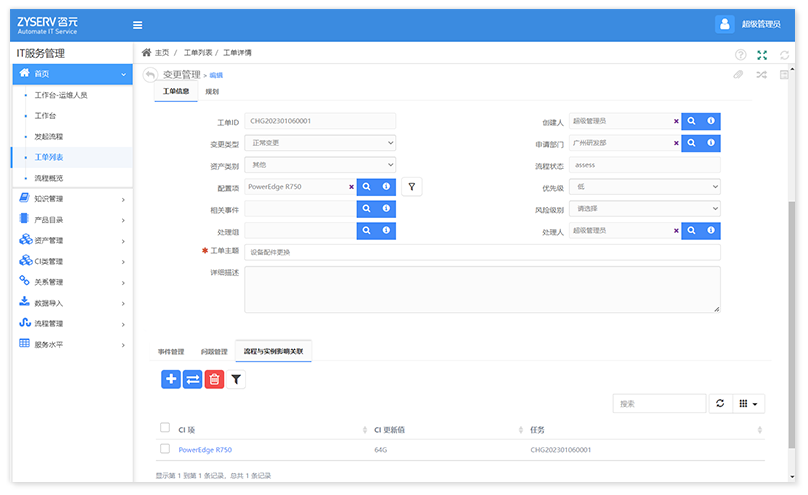Open the problem management tab
This screenshot has width=808, height=495.
pyautogui.click(x=214, y=352)
